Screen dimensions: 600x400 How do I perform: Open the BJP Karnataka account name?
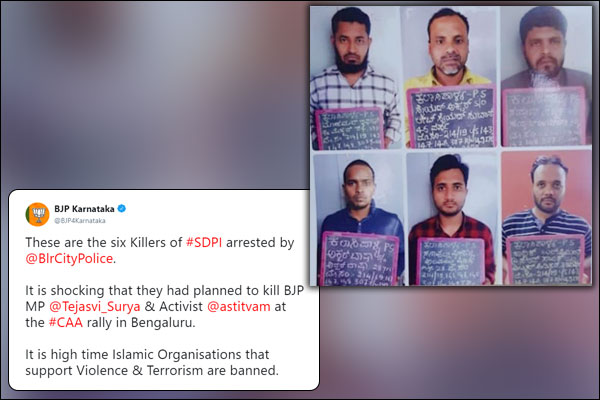coord(84,209)
